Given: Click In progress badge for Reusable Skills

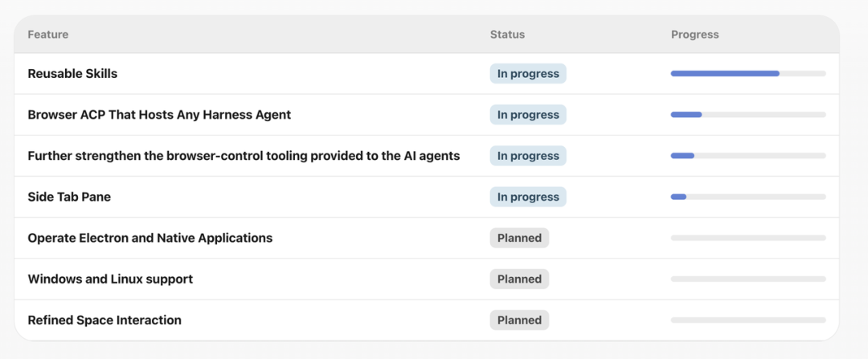Looking at the screenshot, I should [528, 74].
